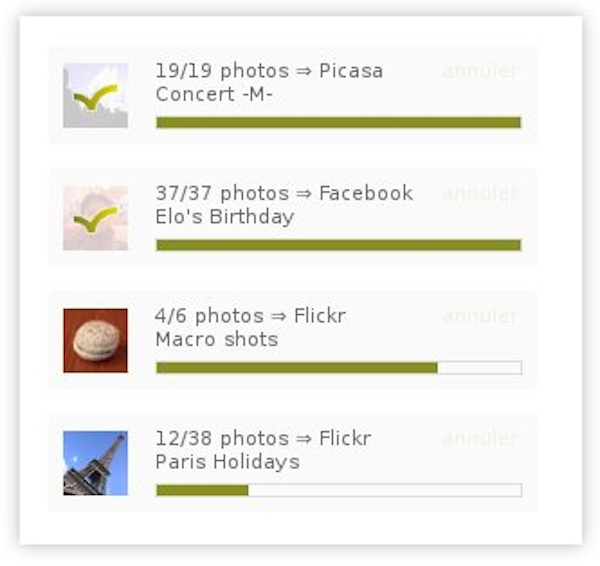
Task: Open the Macro shots macaron thumbnail
Action: [95, 340]
